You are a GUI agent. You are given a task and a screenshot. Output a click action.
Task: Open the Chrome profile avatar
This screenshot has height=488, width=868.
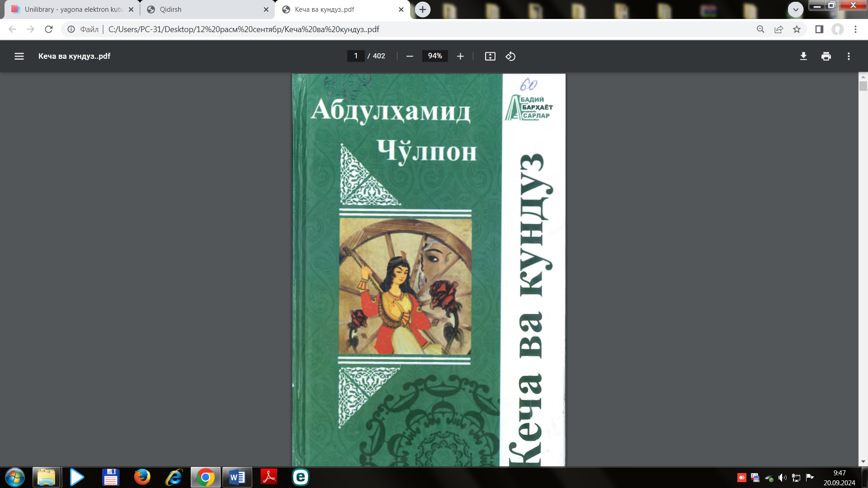[838, 29]
